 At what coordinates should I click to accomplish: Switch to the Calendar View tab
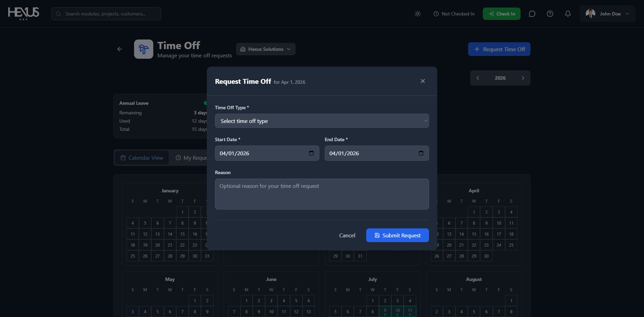point(142,158)
